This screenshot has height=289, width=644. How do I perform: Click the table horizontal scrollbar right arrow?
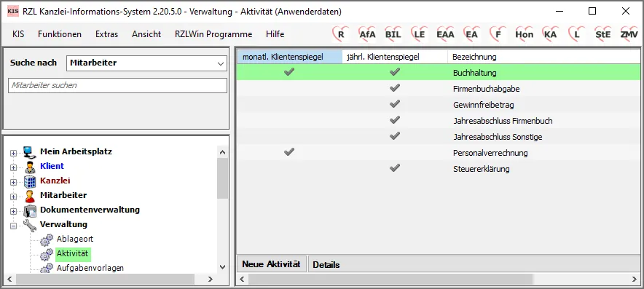point(635,279)
